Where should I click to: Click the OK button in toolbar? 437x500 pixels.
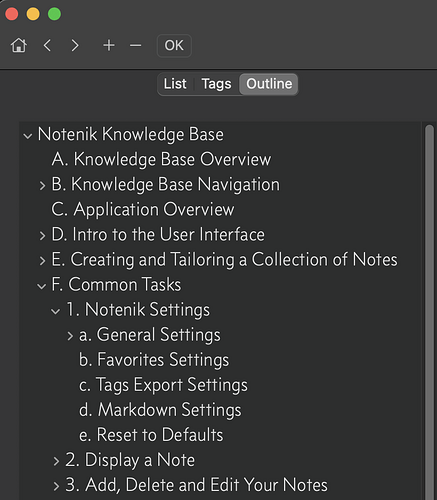click(x=174, y=46)
